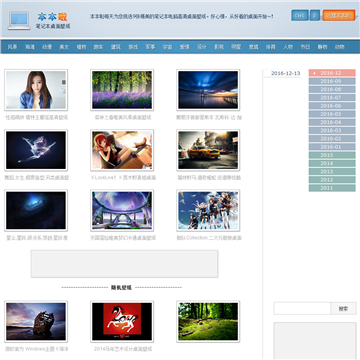The image size is (360, 360).
Task: Click the orange button in the header
Action: click(339, 15)
